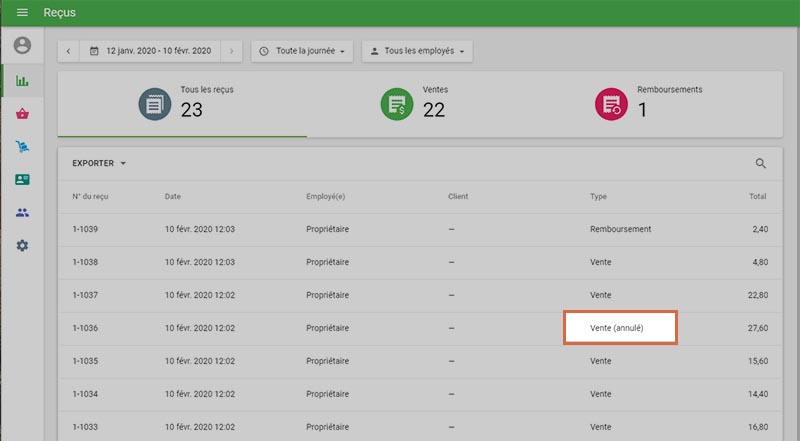
Task: Open the EXPORTER dropdown menu
Action: pyautogui.click(x=99, y=163)
